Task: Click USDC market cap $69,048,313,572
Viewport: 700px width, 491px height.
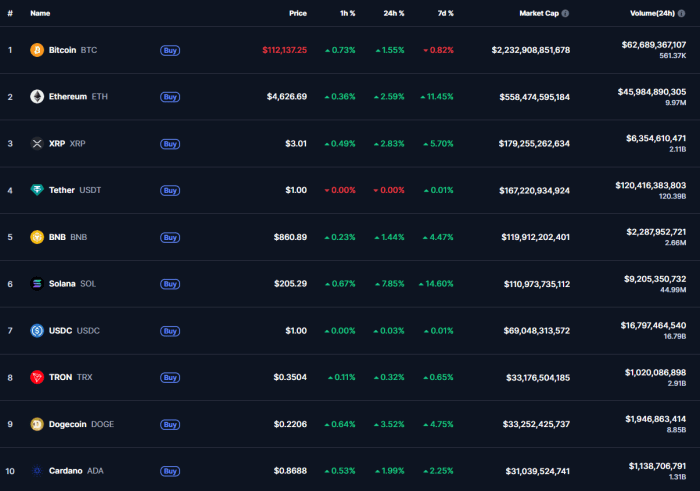Action: point(537,331)
